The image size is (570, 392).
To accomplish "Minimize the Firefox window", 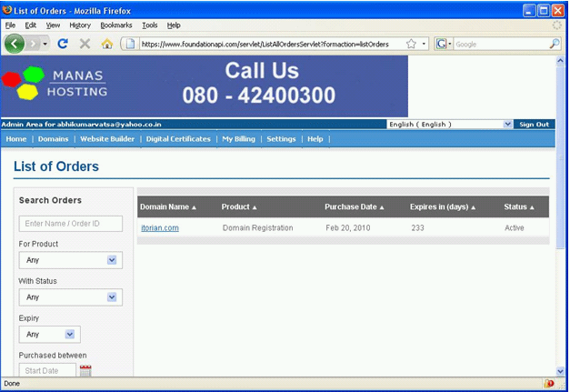I will pos(529,11).
